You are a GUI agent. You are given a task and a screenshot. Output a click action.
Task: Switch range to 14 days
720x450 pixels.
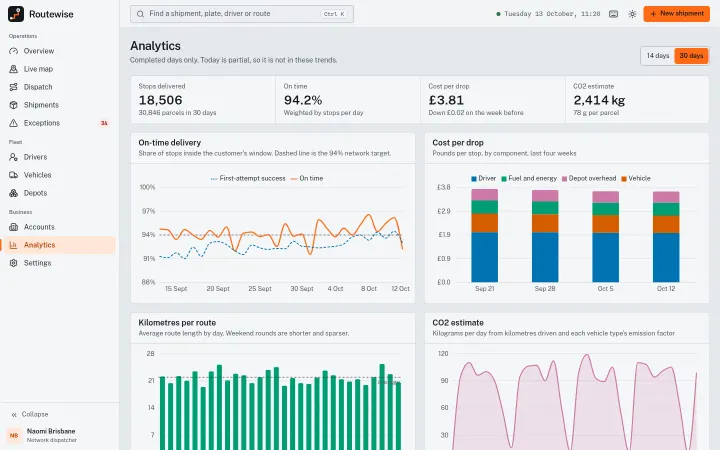[658, 56]
